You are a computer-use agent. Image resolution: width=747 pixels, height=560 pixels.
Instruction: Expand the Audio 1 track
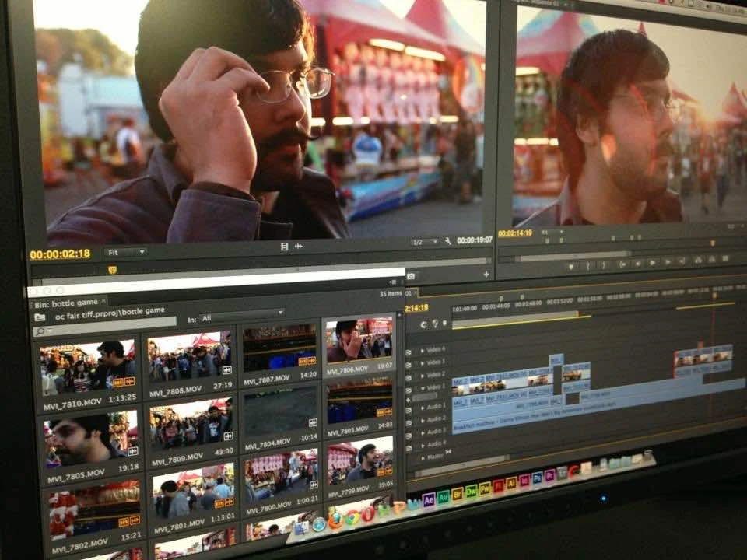(422, 408)
